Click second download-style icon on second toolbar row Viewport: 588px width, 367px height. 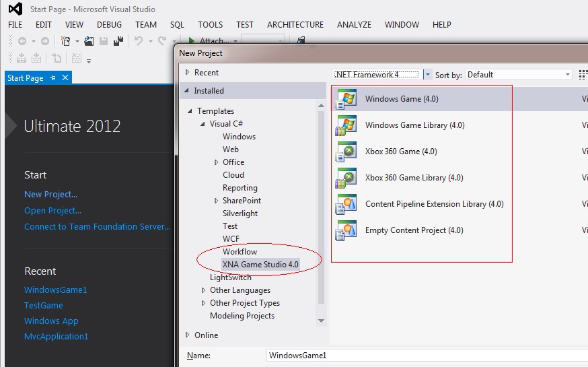36,57
